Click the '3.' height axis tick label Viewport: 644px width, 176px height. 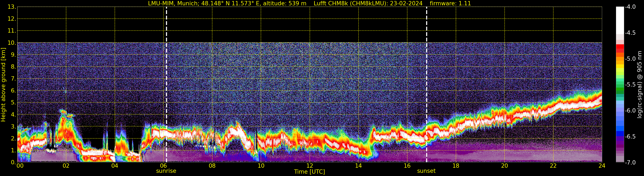[13, 127]
